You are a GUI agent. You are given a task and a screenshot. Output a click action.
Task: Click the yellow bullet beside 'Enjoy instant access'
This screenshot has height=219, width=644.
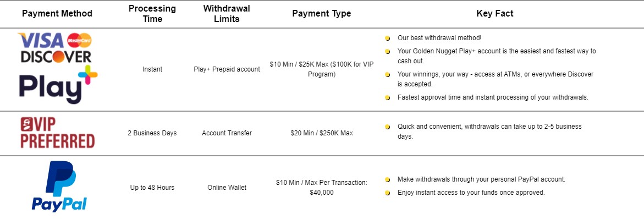(387, 193)
